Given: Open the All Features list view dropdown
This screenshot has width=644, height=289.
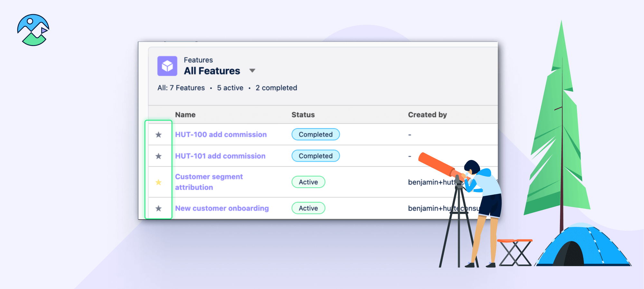Looking at the screenshot, I should pyautogui.click(x=252, y=71).
